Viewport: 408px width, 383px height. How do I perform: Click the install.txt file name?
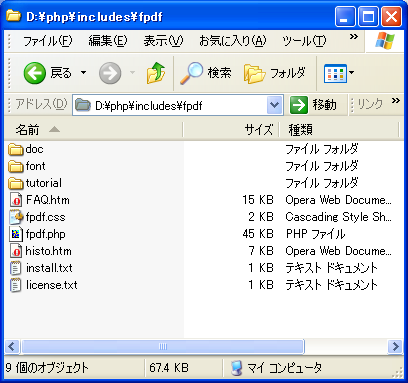click(x=49, y=268)
